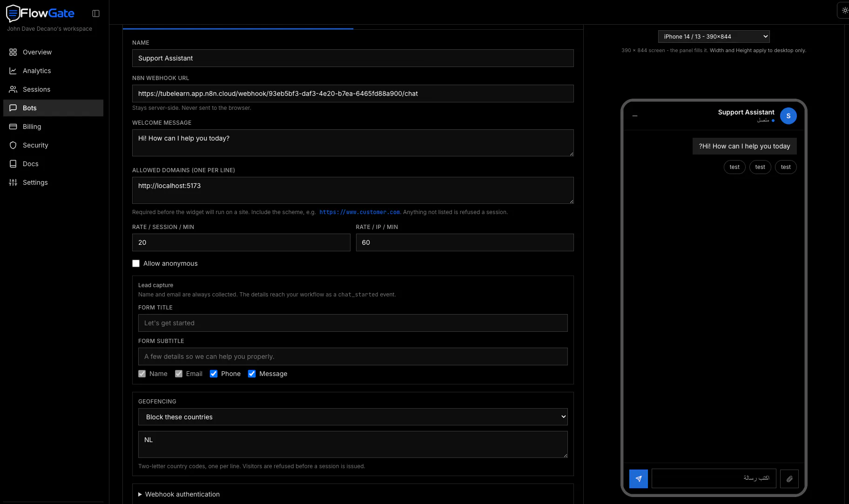This screenshot has width=849, height=504.
Task: Click John Dave Decano's workspace label
Action: point(49,29)
